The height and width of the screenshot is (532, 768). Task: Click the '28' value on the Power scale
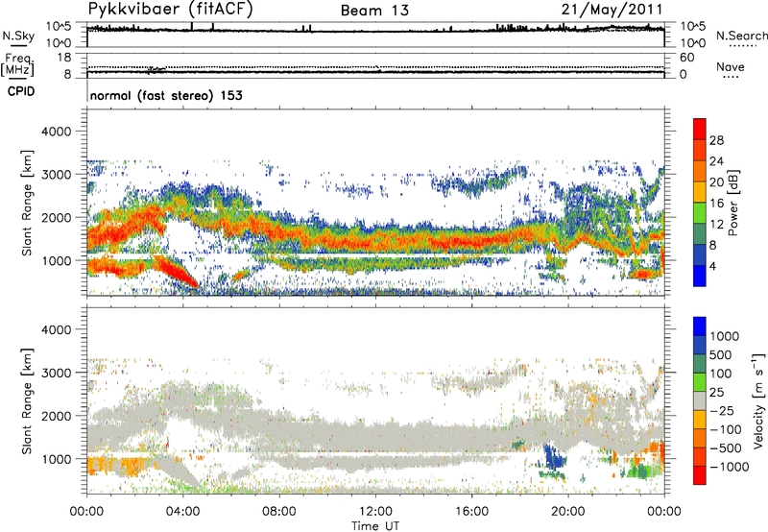tap(716, 140)
